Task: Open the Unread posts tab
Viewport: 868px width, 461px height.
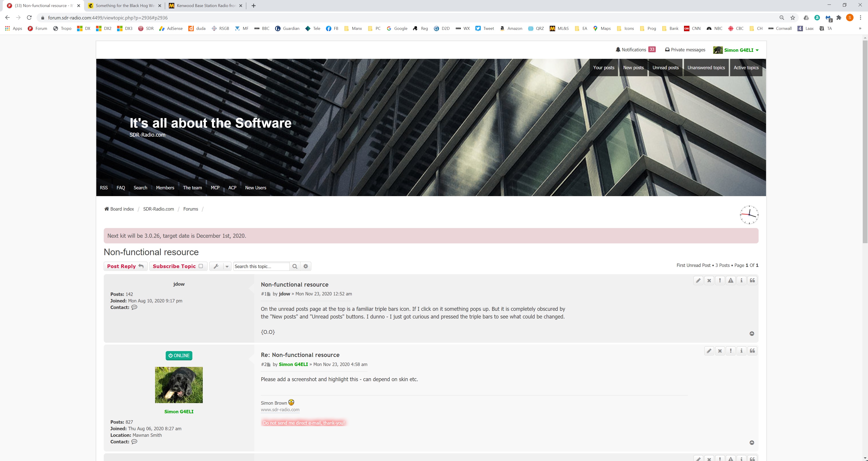Action: [x=665, y=67]
